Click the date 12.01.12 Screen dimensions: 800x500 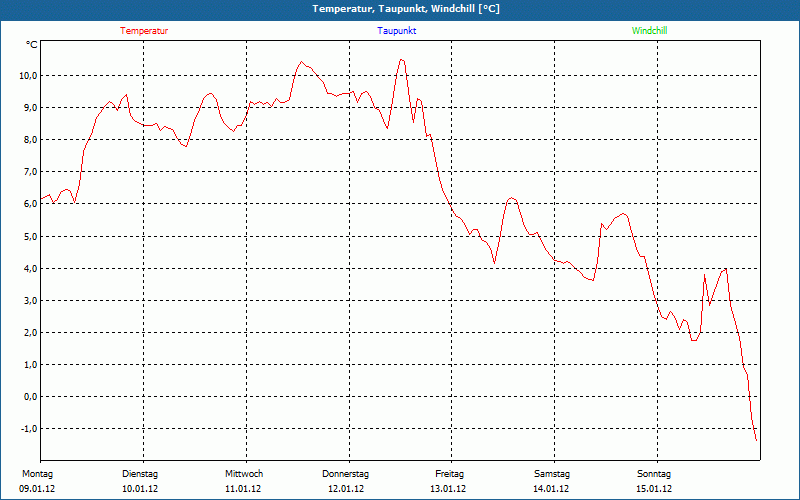[x=346, y=489]
